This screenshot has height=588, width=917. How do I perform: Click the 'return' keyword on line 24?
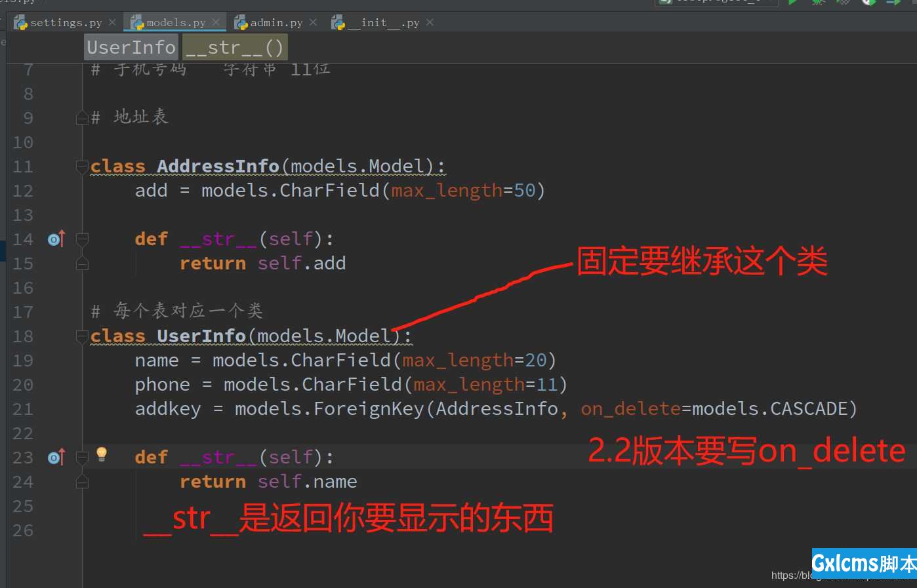tap(213, 482)
